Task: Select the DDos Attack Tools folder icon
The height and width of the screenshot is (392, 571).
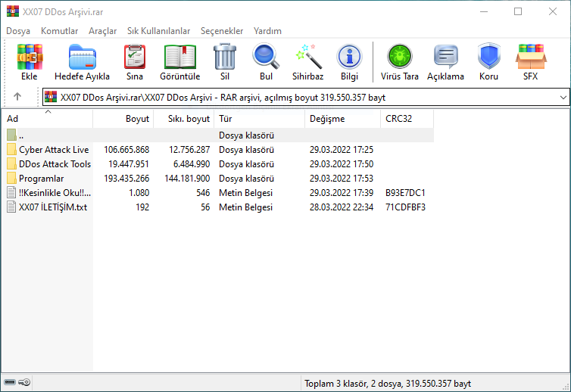Action: tap(11, 163)
